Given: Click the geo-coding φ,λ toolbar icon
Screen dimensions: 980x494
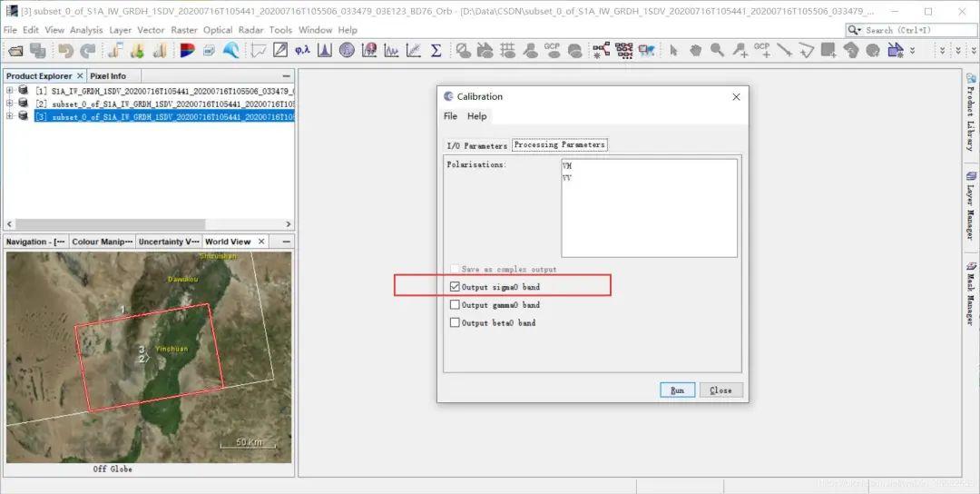Looking at the screenshot, I should [302, 51].
